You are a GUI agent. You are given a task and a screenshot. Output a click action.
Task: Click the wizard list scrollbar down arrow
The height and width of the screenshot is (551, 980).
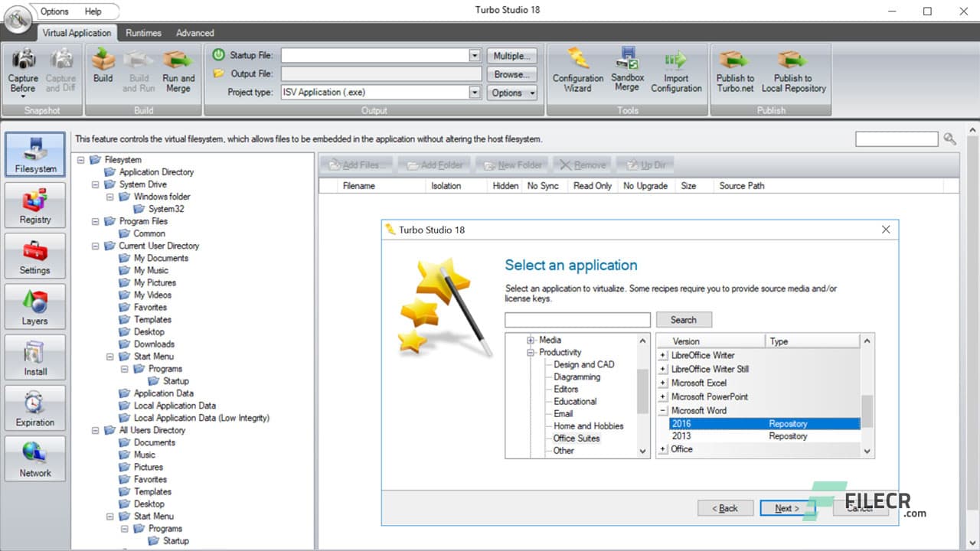(x=866, y=452)
